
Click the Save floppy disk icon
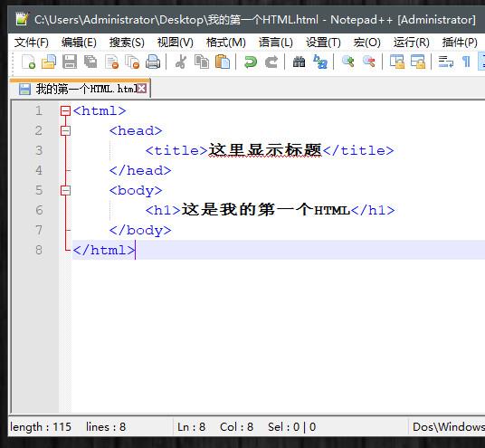(70, 62)
